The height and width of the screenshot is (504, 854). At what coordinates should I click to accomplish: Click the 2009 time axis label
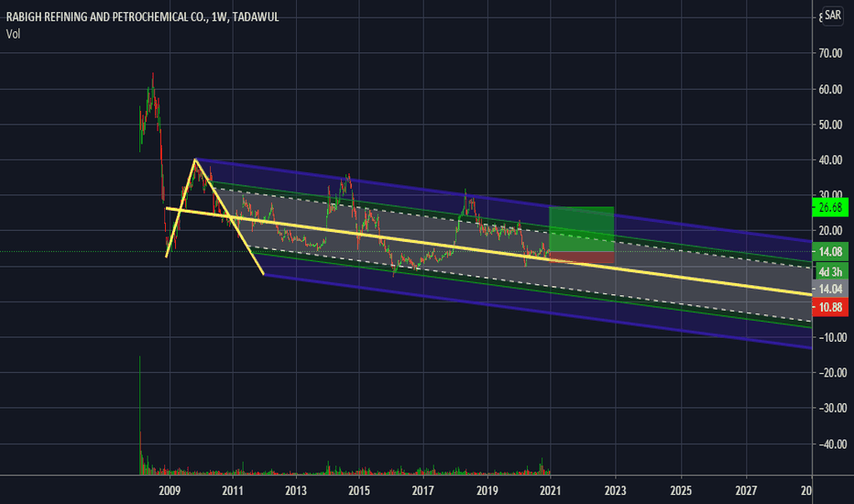click(x=170, y=491)
